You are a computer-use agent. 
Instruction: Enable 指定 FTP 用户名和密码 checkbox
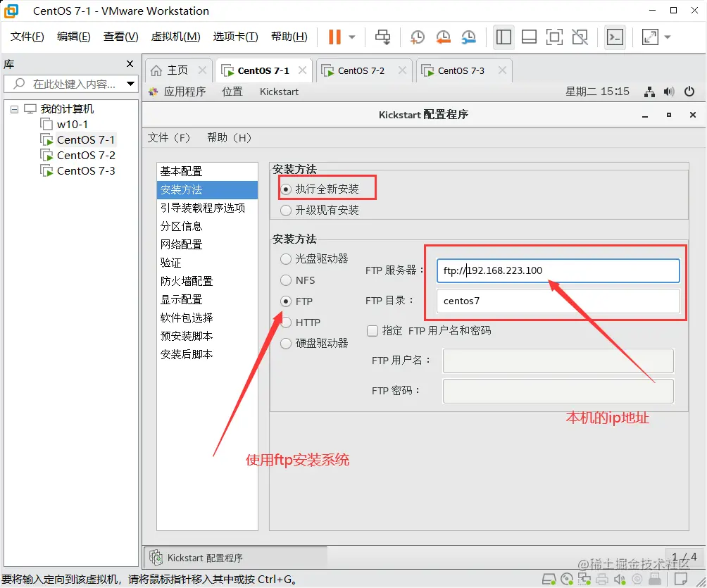click(373, 331)
